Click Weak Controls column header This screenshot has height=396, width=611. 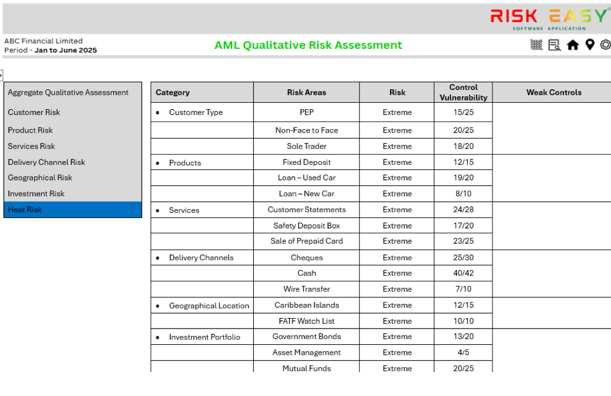[553, 92]
